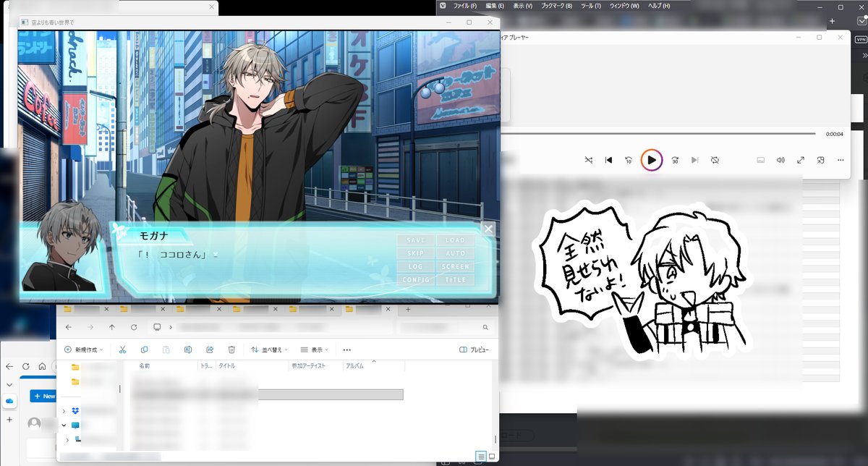Open the SAVE menu in the game

416,240
